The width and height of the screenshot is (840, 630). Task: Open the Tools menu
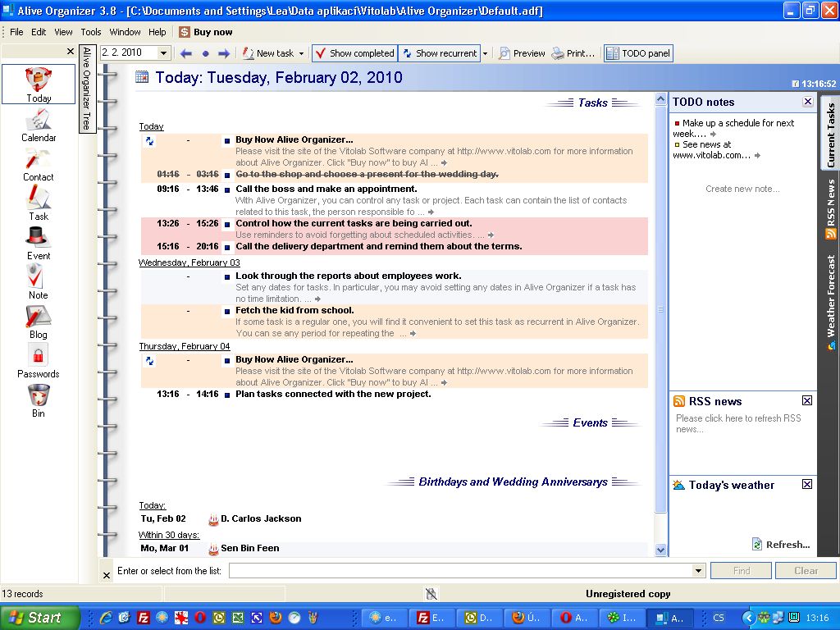pyautogui.click(x=91, y=32)
